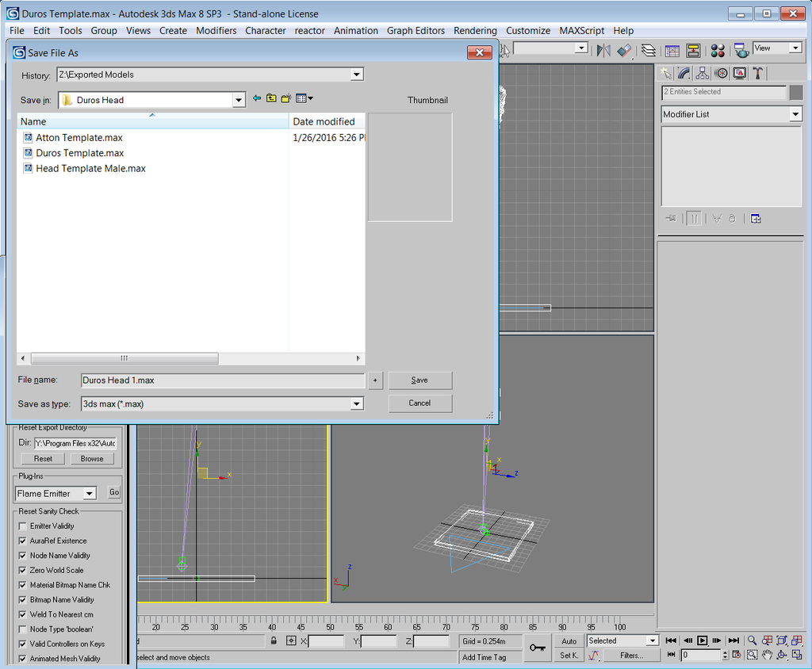Toggle Material Bitmap Name Chk checkbox
812x669 pixels.
click(22, 585)
